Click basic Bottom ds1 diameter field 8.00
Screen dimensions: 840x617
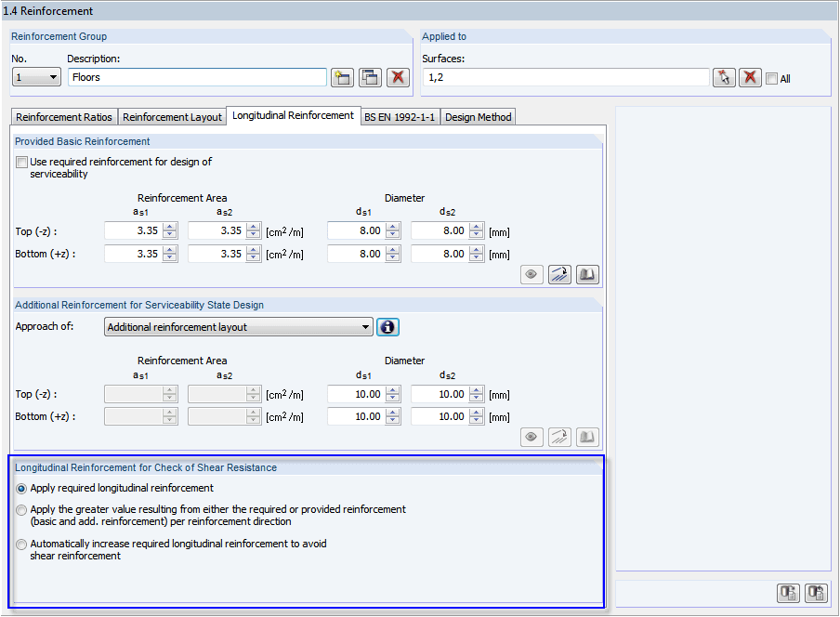(356, 254)
